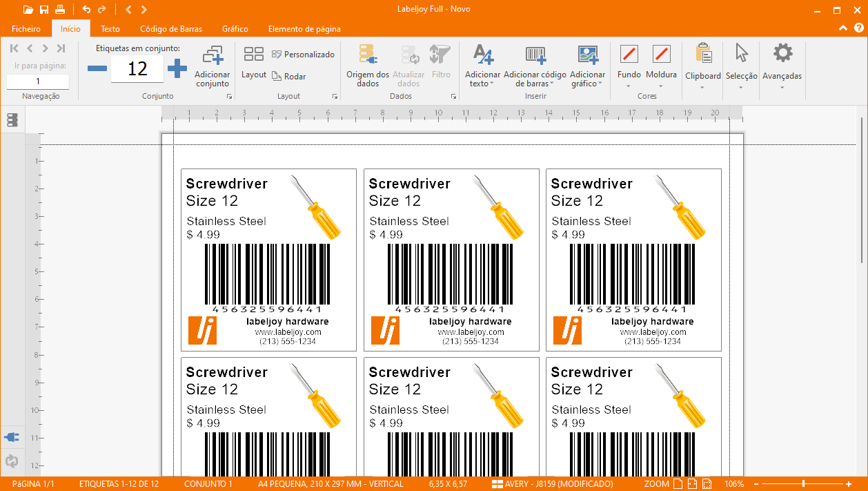Open the Layout group dialog launcher

coord(335,97)
